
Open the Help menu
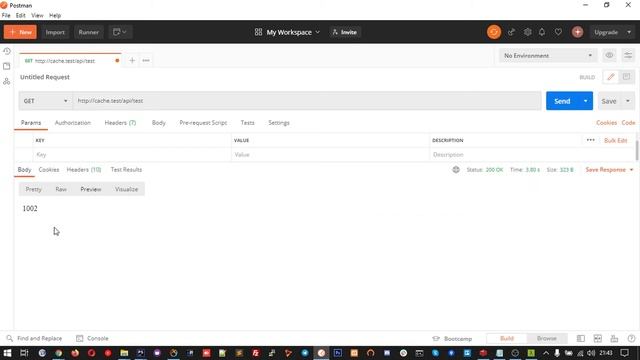[x=55, y=15]
